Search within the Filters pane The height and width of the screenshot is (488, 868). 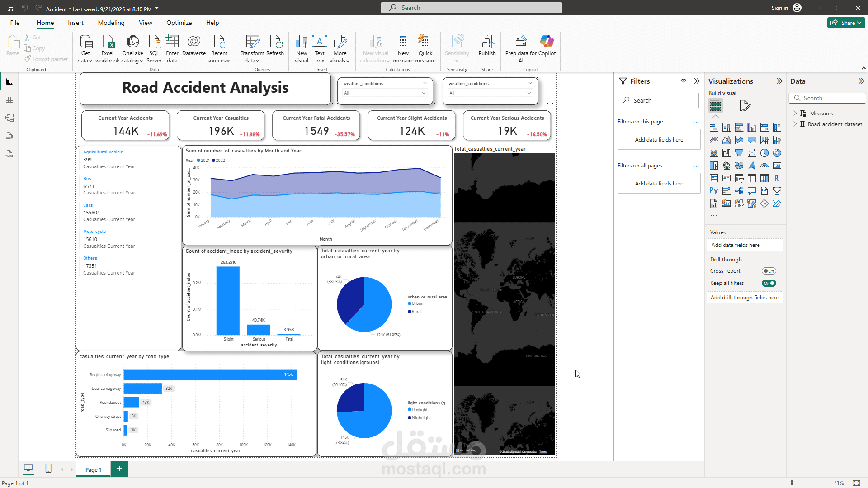pos(658,100)
